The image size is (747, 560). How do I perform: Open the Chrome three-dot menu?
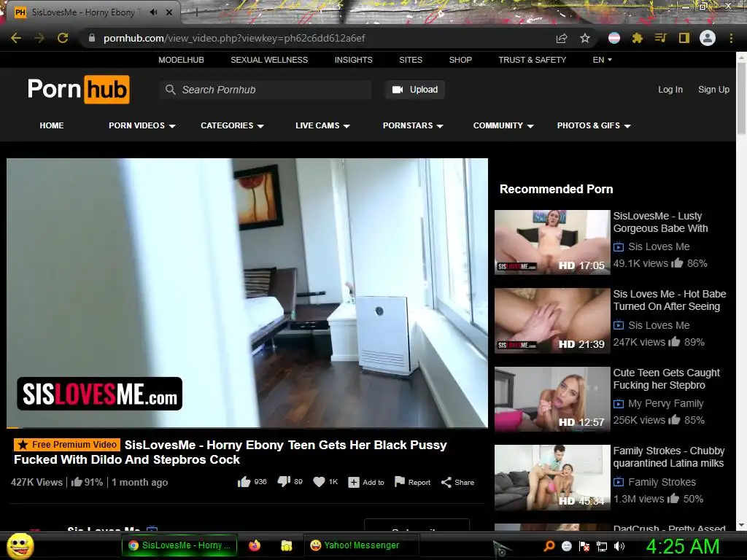tap(731, 38)
